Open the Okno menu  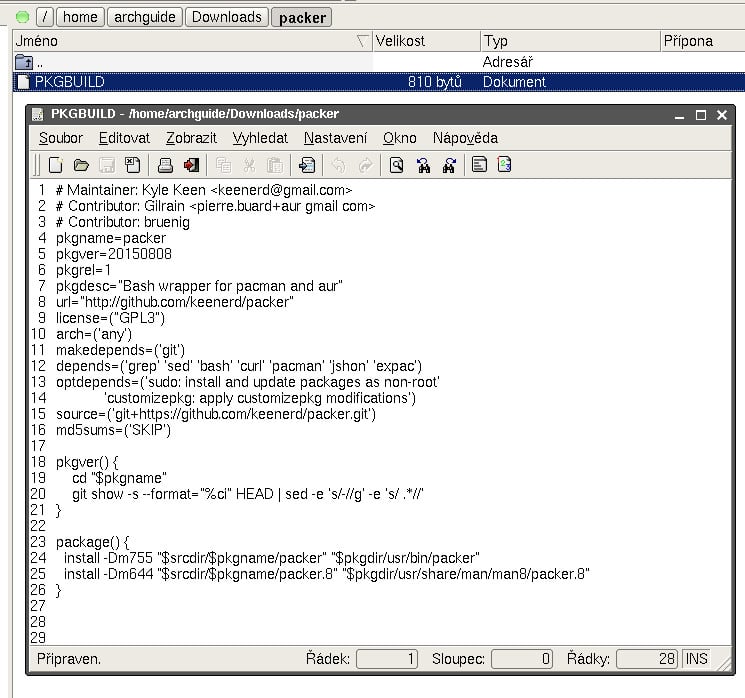pos(400,138)
